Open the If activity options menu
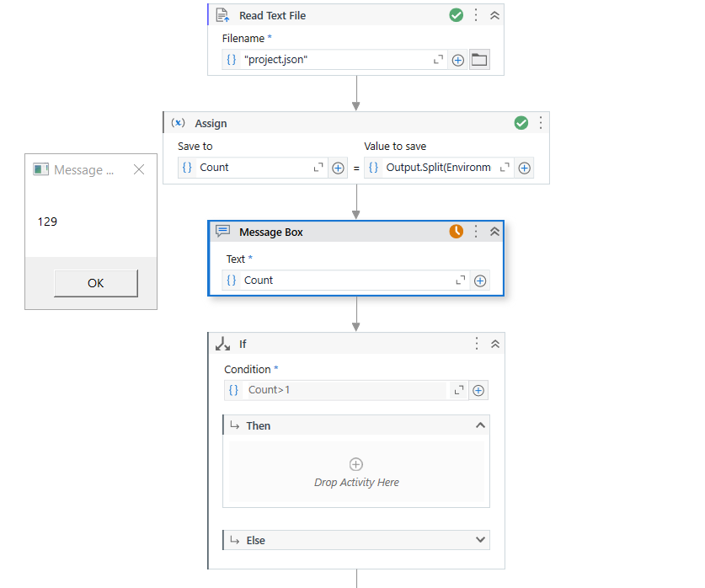Viewport: 705px width, 588px height. 477,344
